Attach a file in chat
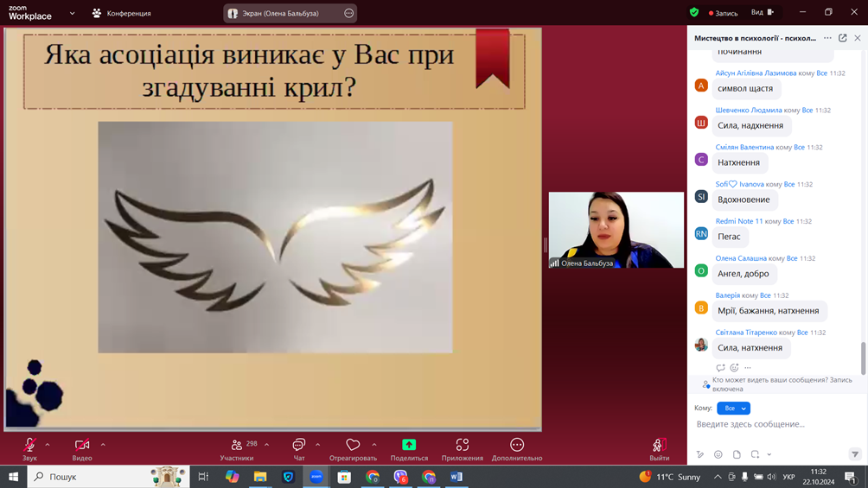 [737, 454]
